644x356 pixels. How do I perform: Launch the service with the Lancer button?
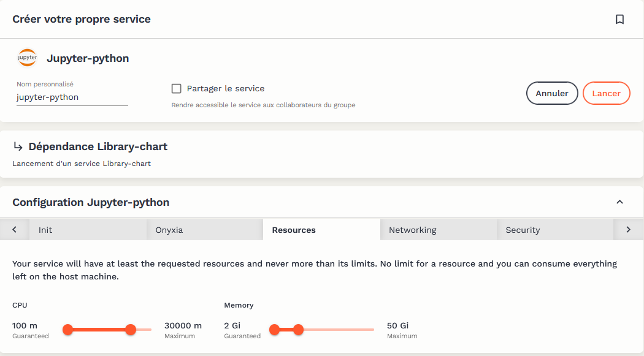[x=606, y=94]
